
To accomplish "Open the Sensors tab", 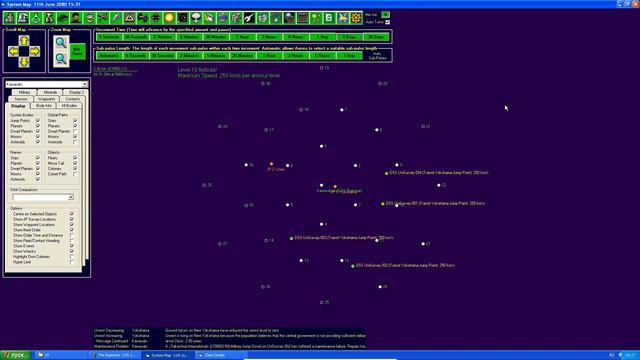I will (21, 99).
